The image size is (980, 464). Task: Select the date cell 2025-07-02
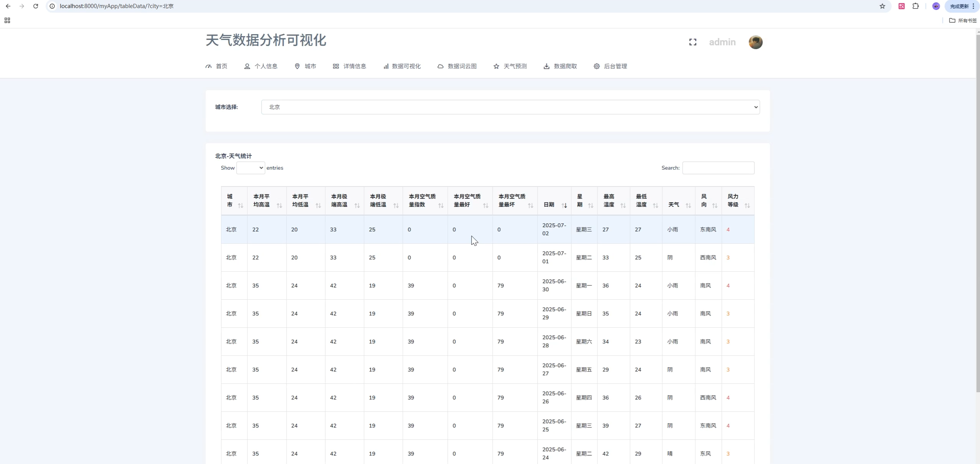[x=554, y=230]
